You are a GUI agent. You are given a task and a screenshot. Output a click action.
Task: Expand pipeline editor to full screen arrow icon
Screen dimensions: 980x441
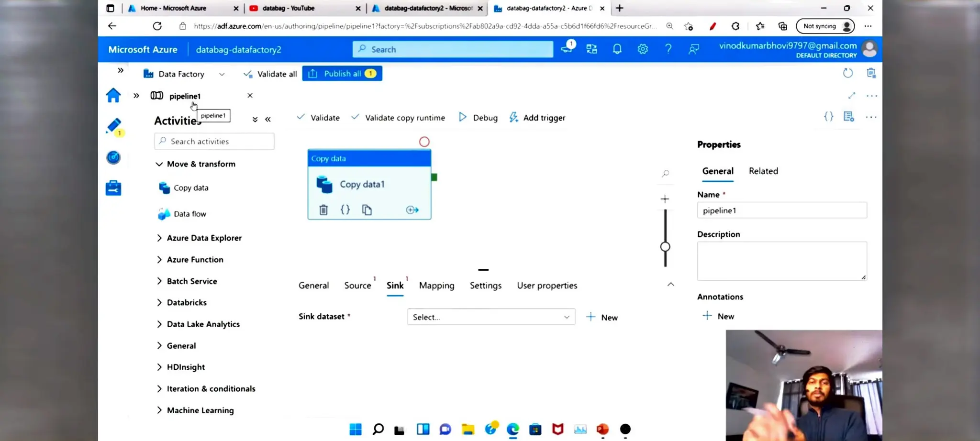click(x=852, y=96)
